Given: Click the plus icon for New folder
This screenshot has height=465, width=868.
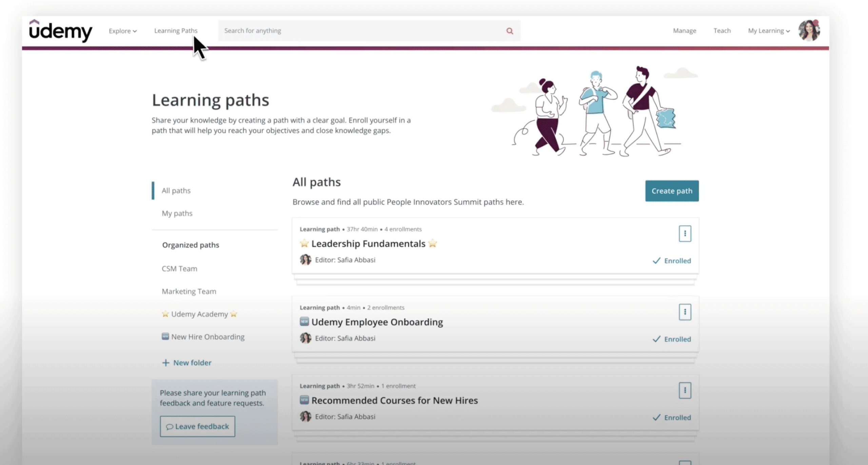Looking at the screenshot, I should point(165,363).
